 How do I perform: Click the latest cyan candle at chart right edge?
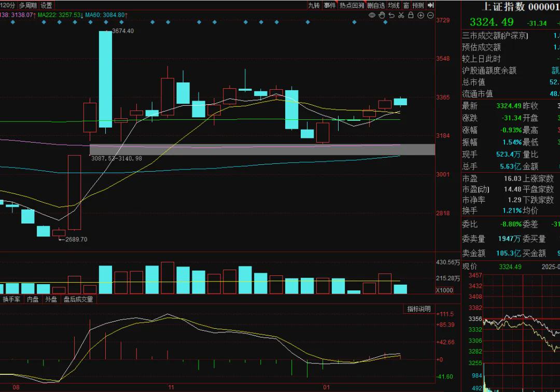(400, 102)
